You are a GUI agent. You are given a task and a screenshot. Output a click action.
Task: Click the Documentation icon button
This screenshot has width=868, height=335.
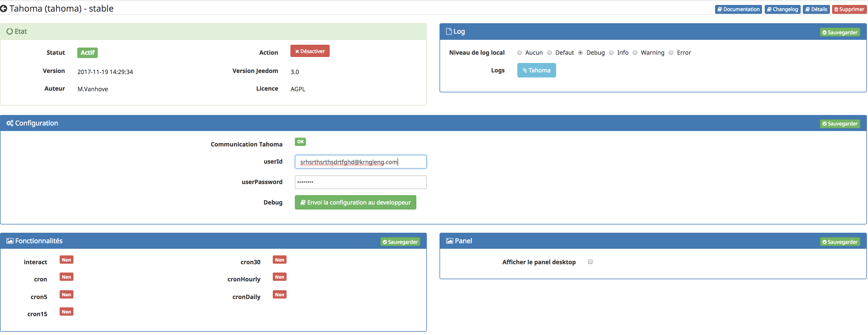(x=739, y=8)
